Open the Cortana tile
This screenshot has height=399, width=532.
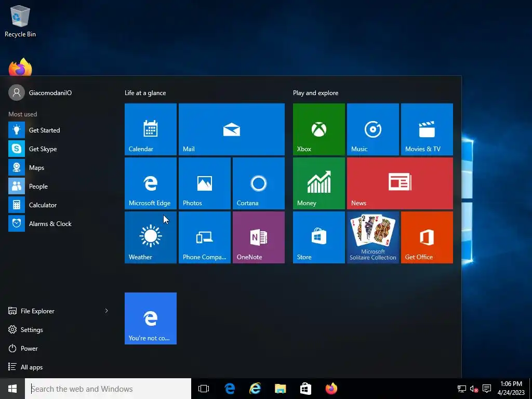259,183
